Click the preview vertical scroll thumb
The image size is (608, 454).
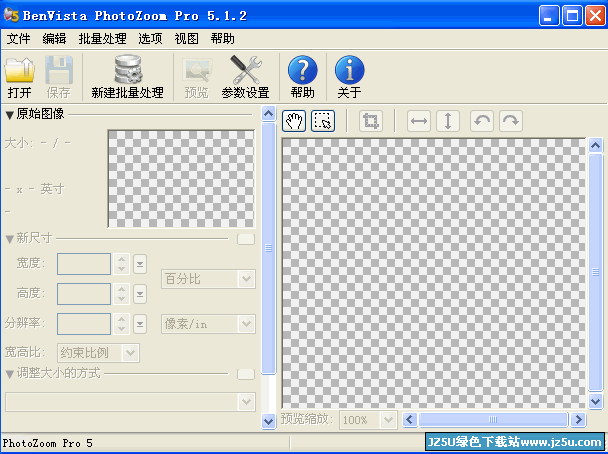[x=596, y=272]
